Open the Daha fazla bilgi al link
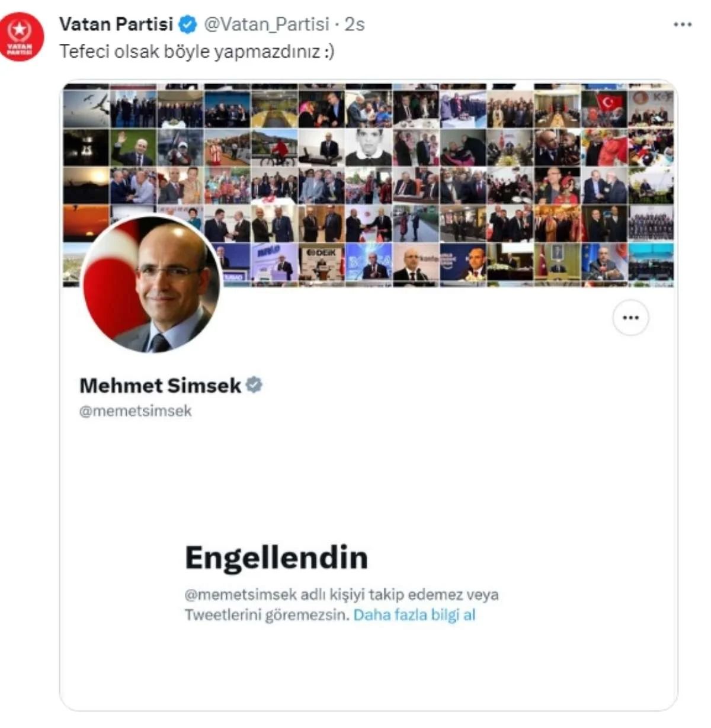Screen dimensions: 711x728 click(x=414, y=615)
